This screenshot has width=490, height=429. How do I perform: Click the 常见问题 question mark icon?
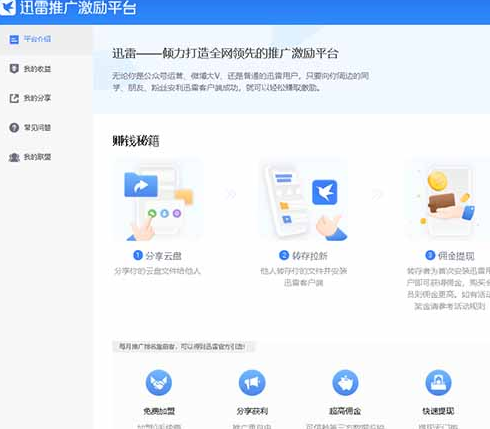14,128
